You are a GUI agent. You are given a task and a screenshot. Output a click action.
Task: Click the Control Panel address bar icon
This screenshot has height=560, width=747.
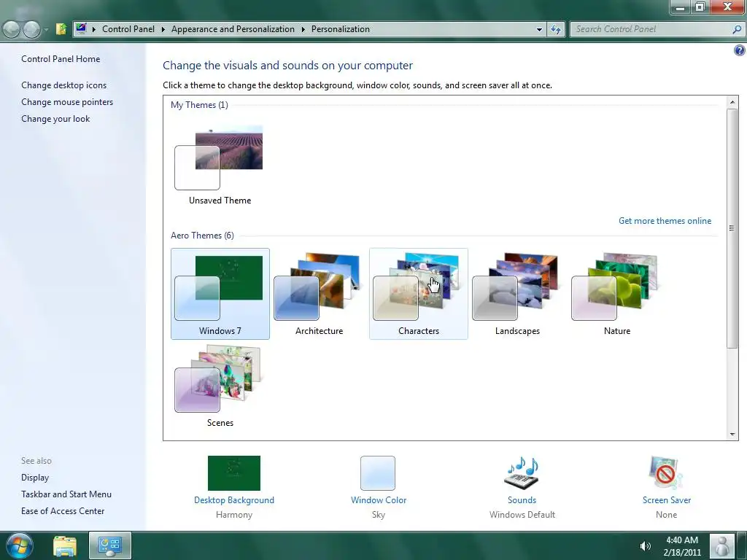pyautogui.click(x=81, y=28)
